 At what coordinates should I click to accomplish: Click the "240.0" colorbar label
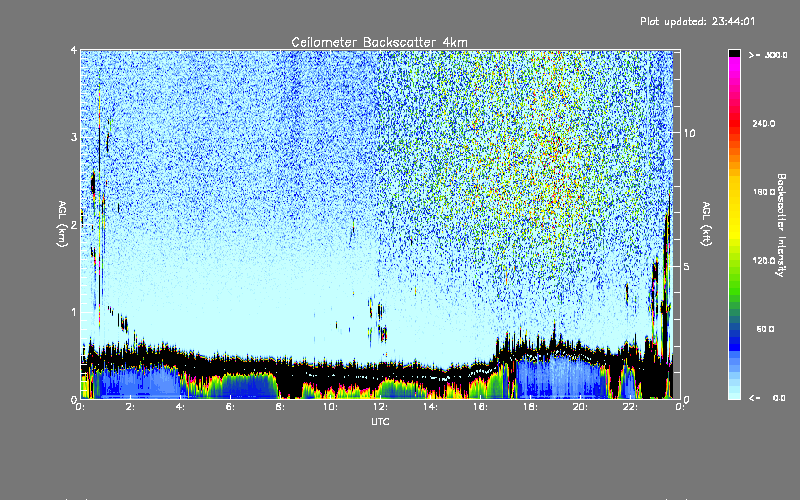pos(764,123)
